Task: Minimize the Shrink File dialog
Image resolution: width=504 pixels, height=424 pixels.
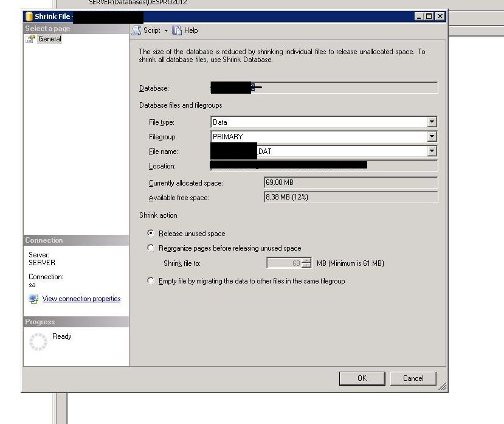Action: point(418,16)
